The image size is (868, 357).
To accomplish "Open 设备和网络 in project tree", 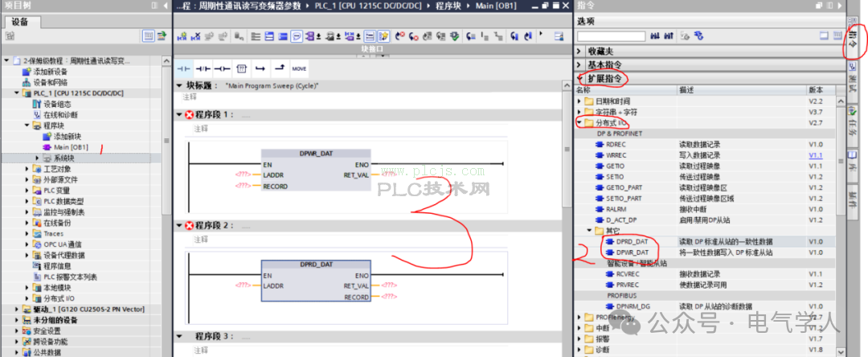I will (x=51, y=83).
